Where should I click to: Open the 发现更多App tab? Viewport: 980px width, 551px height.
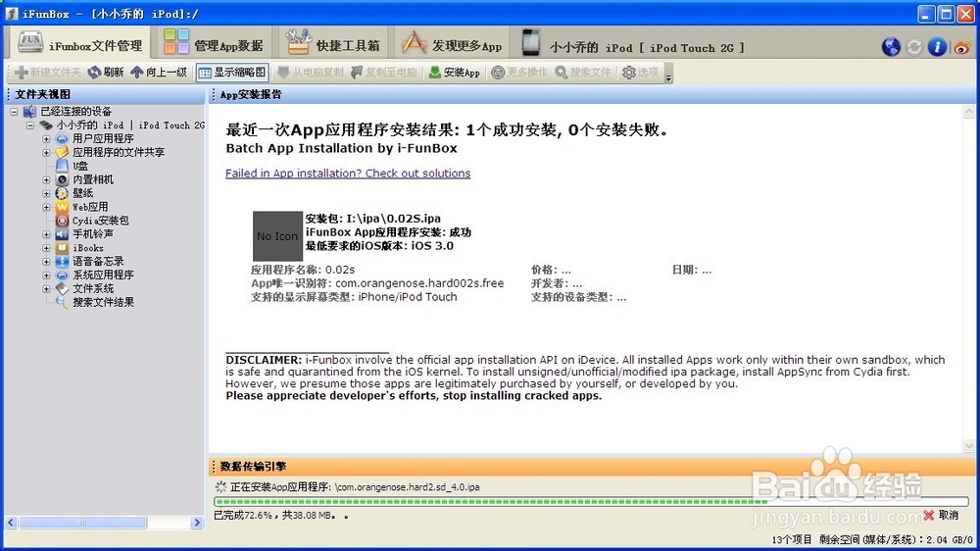point(453,44)
